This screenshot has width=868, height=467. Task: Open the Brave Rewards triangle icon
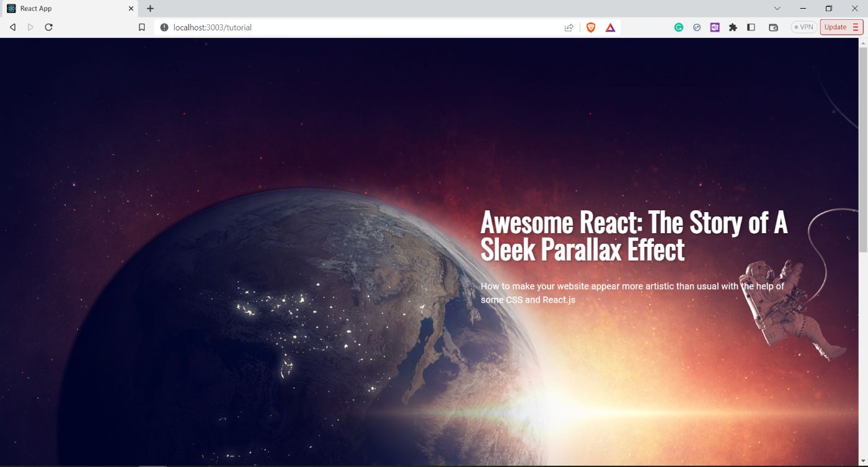pyautogui.click(x=610, y=27)
